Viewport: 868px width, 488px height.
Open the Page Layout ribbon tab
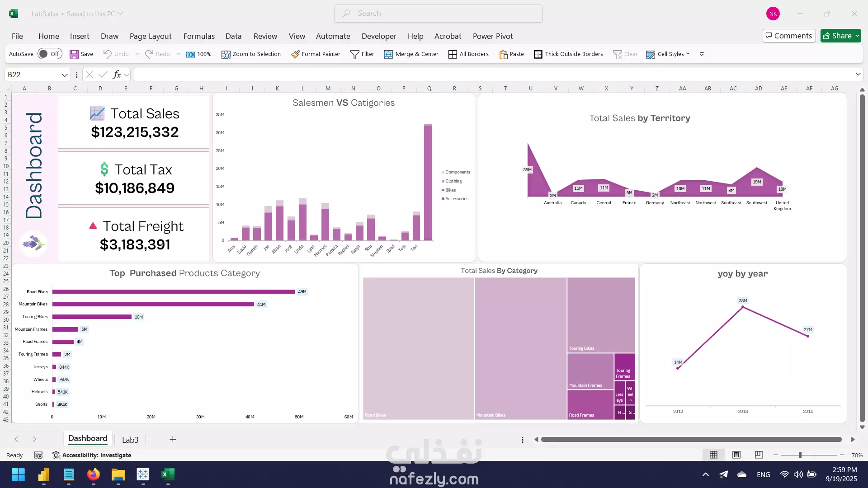(151, 36)
